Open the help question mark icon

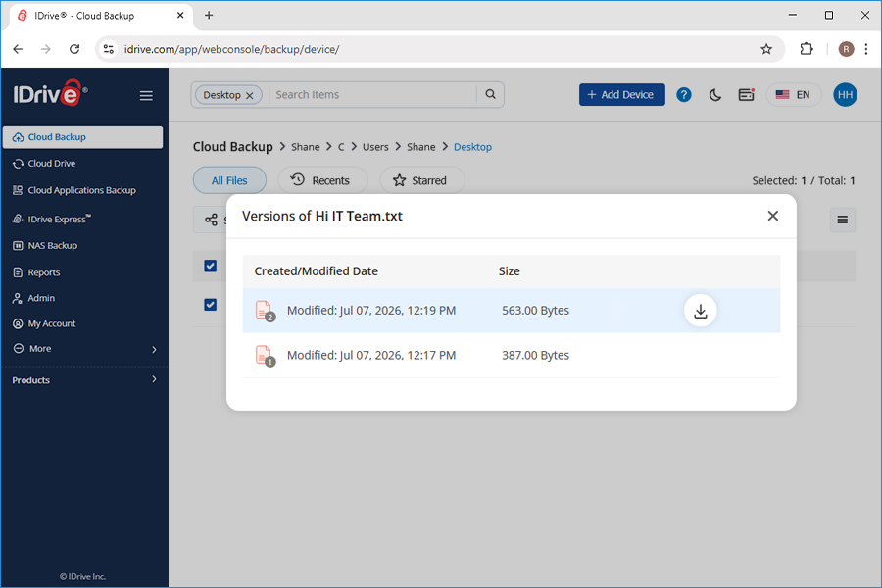coord(684,94)
